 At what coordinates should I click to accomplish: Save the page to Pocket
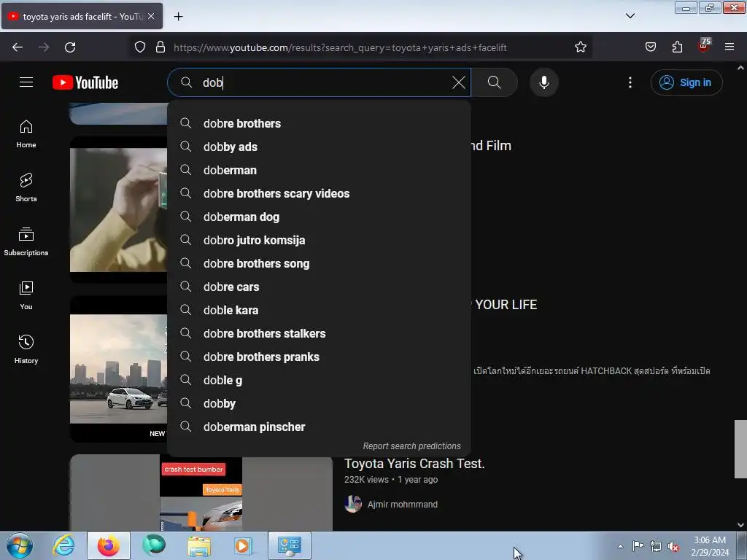pyautogui.click(x=650, y=47)
